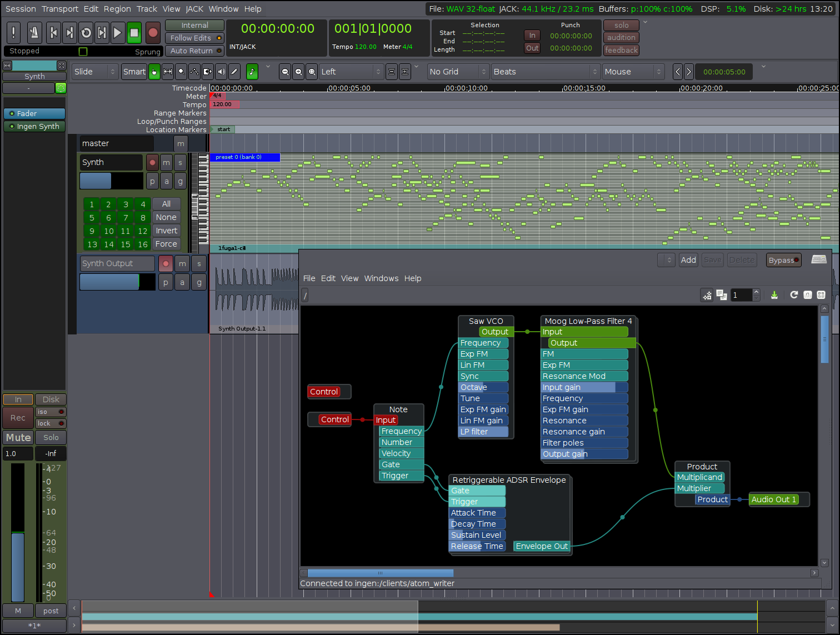
Task: Click the play range transport icon
Action: [x=102, y=33]
